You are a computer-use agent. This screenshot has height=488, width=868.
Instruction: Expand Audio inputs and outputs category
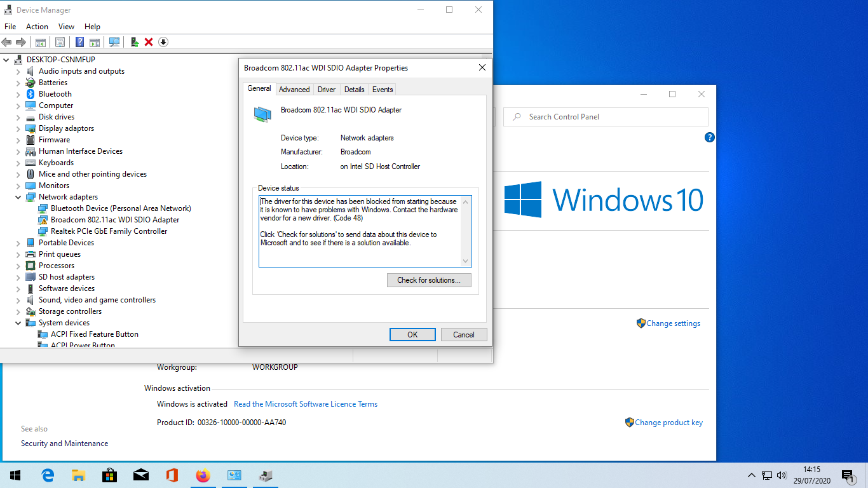click(x=18, y=71)
